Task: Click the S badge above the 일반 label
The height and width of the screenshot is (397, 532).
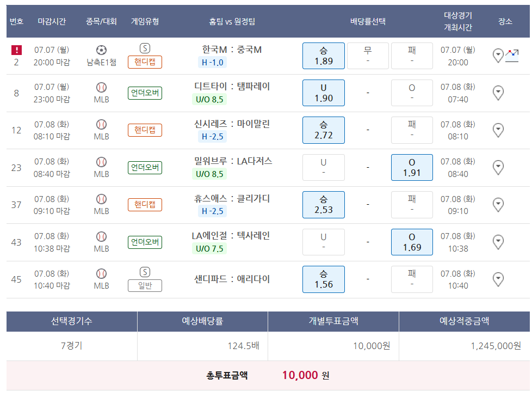Action: [x=145, y=272]
